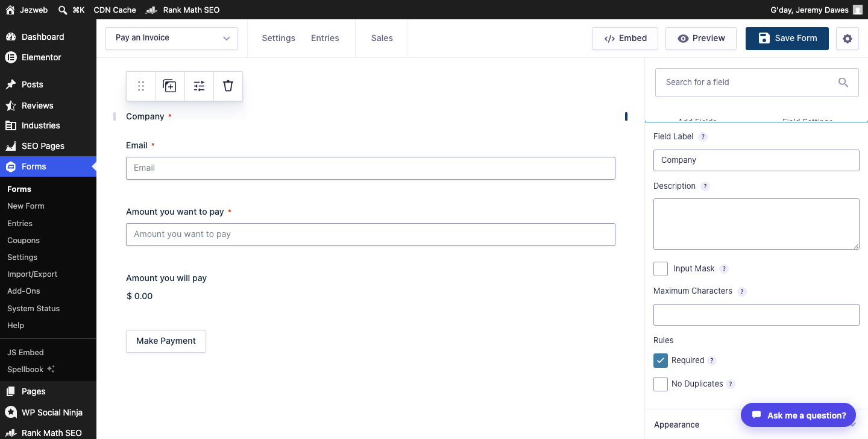Image resolution: width=868 pixels, height=439 pixels.
Task: Enable the Input Mask checkbox
Action: tap(661, 269)
